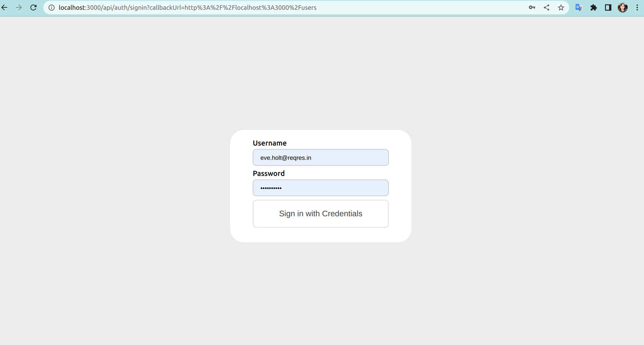This screenshot has width=644, height=345.
Task: Open the Google Translate extension
Action: [579, 7]
